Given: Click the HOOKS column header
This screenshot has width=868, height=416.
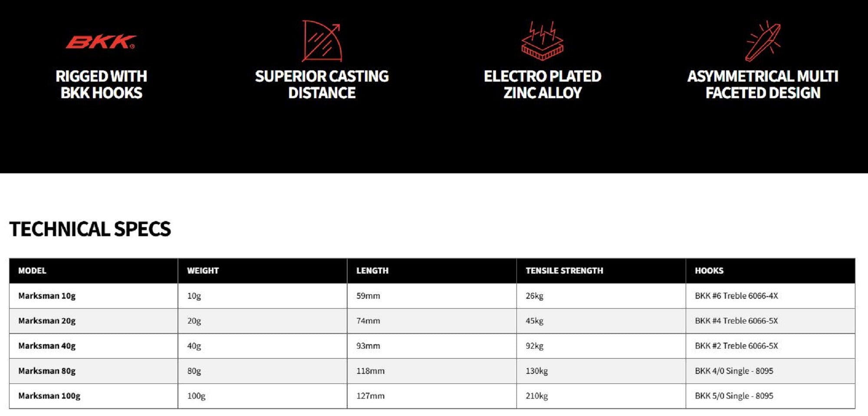Looking at the screenshot, I should coord(709,271).
